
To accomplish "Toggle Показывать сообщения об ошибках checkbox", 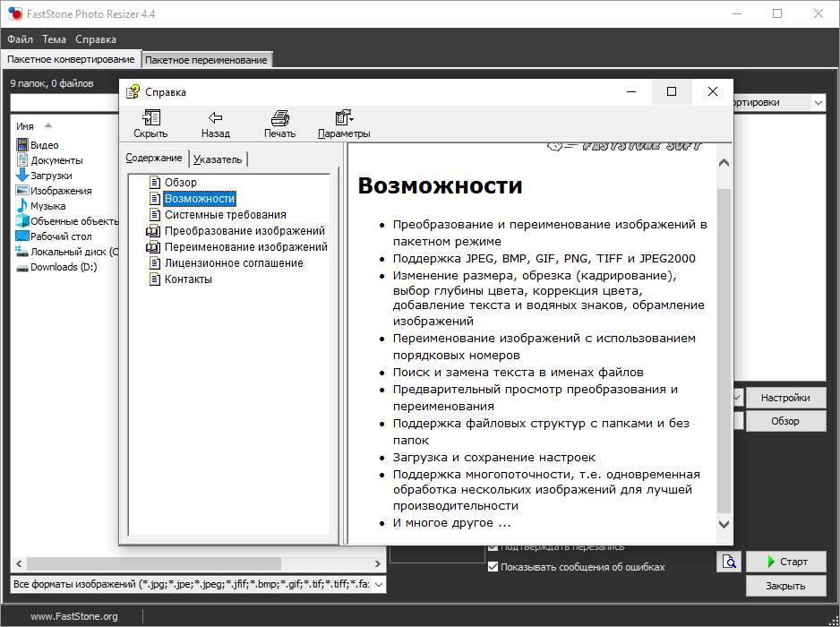I will 493,567.
